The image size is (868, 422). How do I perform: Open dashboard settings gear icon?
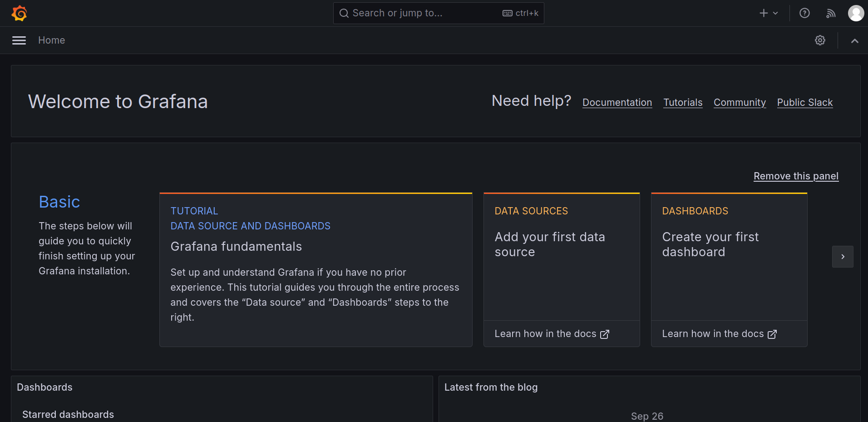(820, 40)
